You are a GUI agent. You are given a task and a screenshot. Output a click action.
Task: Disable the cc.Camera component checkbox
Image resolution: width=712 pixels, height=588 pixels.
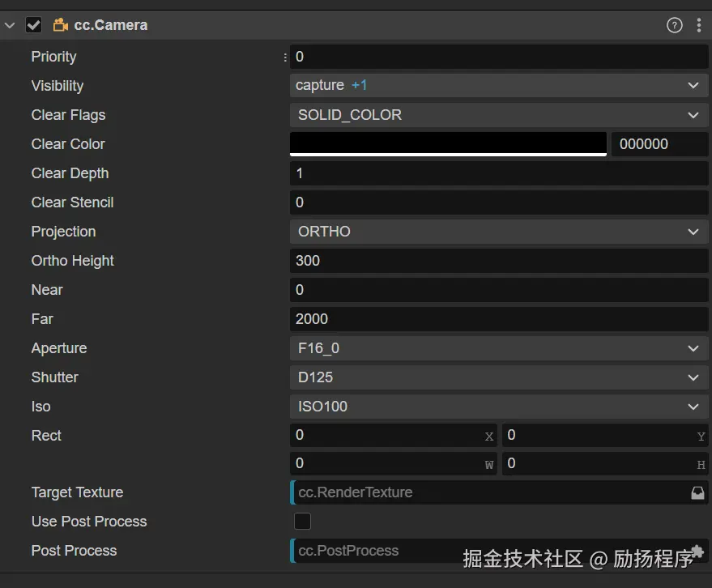tap(34, 25)
